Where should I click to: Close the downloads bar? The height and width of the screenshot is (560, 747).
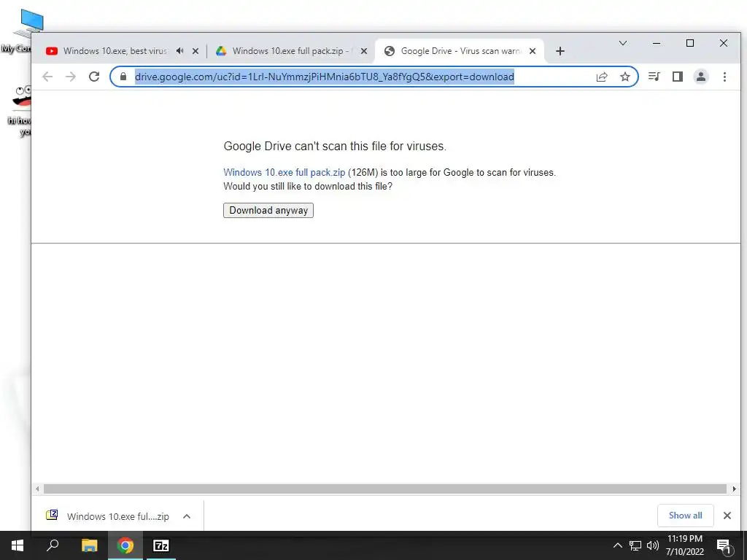(727, 516)
